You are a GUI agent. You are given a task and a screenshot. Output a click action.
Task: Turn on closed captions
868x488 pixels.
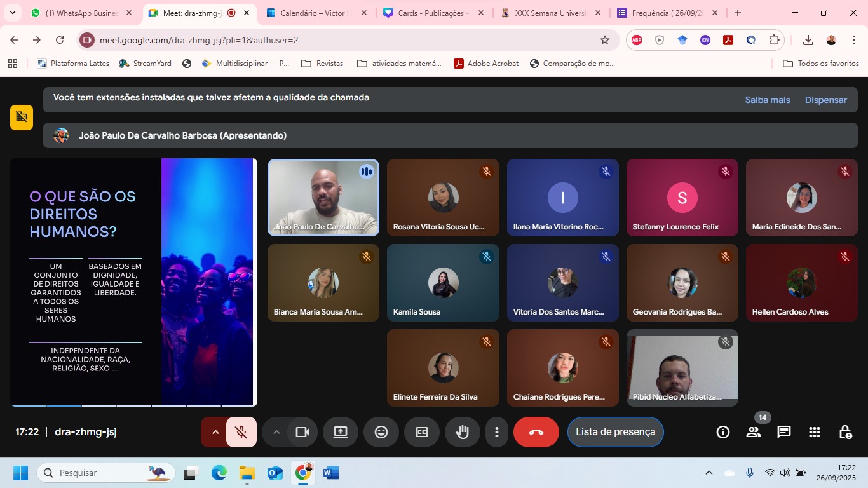pos(422,432)
